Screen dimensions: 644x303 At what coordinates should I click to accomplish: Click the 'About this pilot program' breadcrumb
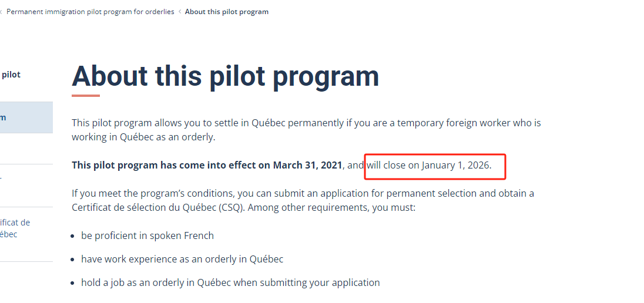click(227, 12)
